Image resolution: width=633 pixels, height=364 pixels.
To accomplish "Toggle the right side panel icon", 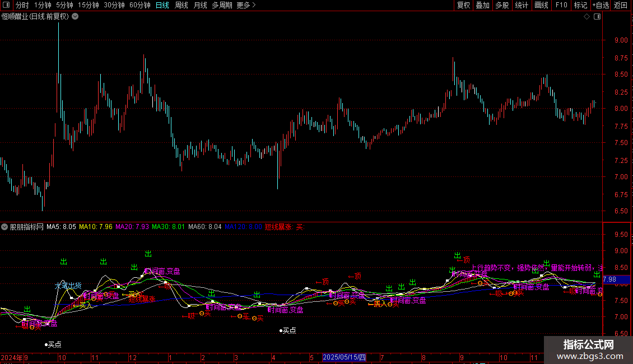I will pos(597,17).
